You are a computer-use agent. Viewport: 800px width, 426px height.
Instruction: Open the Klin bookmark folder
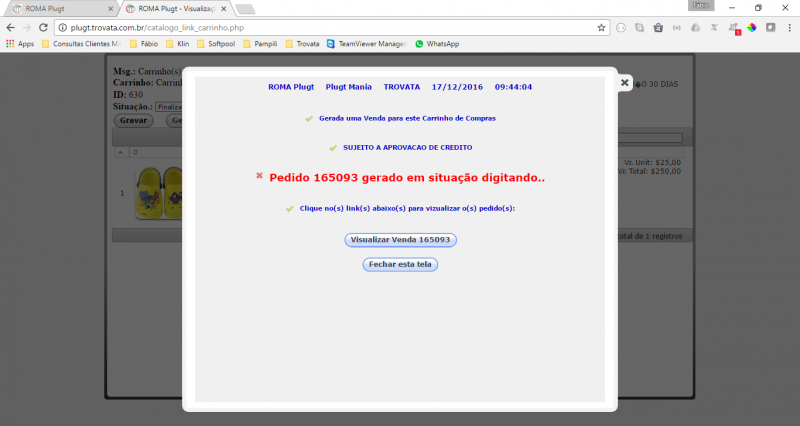click(x=178, y=44)
